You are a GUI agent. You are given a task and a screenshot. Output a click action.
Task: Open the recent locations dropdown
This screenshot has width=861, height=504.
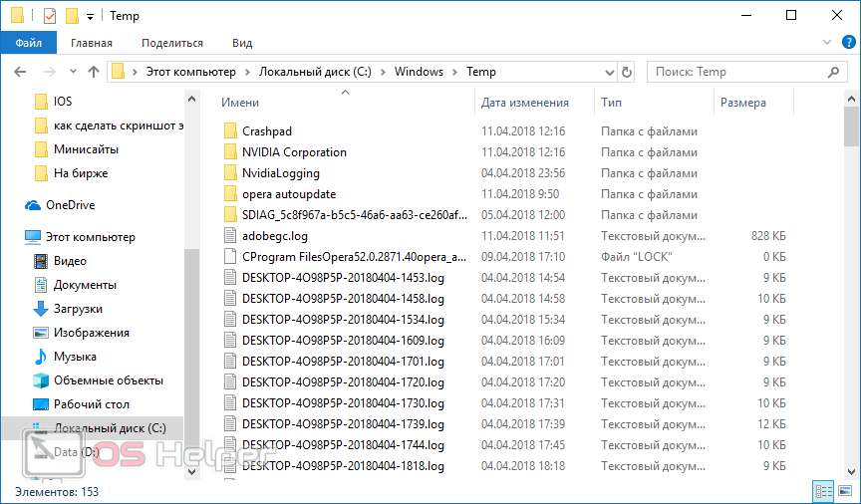pyautogui.click(x=73, y=72)
